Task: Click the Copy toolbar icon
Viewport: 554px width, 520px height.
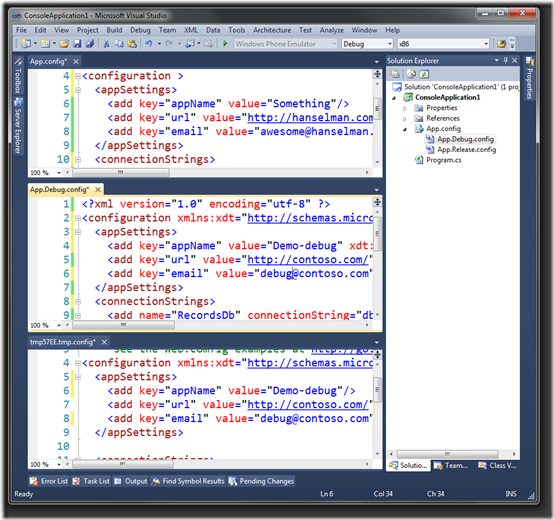Action: pos(119,44)
